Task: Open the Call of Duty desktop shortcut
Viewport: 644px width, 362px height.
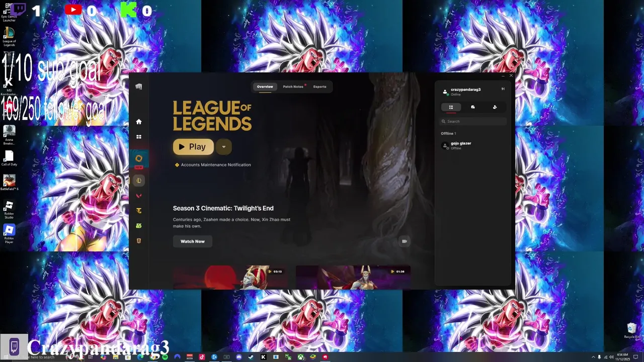Action: pos(9,158)
